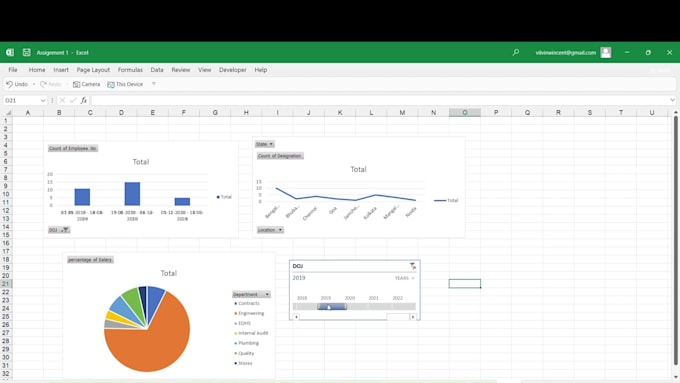Select 2022 segment in DOJ timeline
The width and height of the screenshot is (680, 383).
404,307
